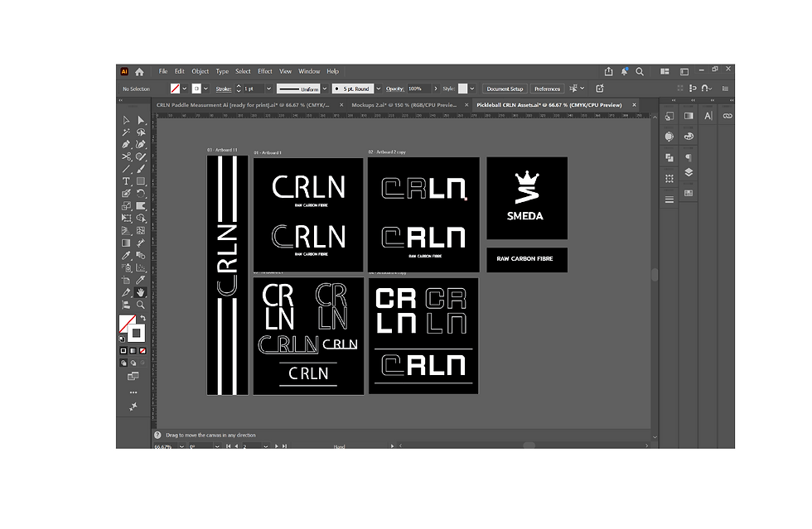Open the Gradient panel icon
The image size is (812, 529).
click(689, 116)
